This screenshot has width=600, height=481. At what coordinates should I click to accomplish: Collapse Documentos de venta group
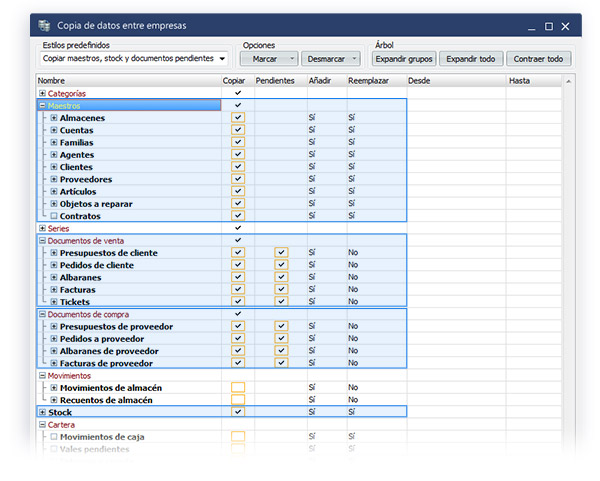point(43,240)
